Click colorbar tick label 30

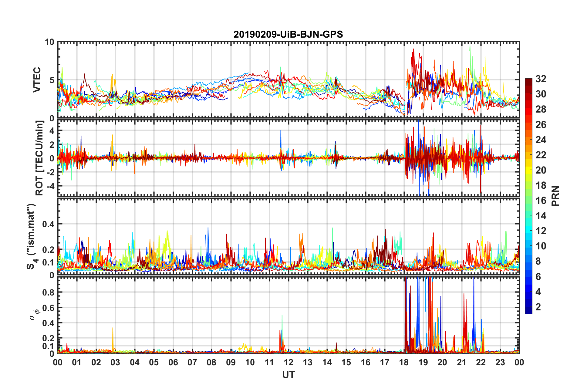(541, 94)
